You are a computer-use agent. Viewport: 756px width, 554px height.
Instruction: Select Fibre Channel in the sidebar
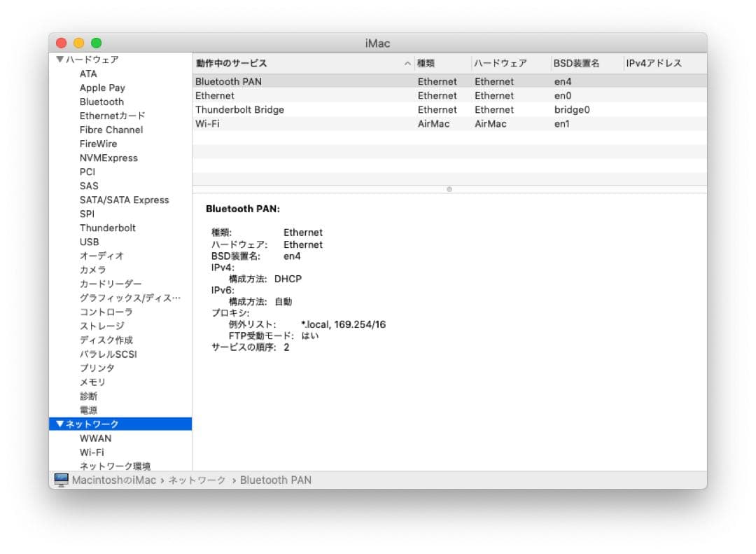111,130
